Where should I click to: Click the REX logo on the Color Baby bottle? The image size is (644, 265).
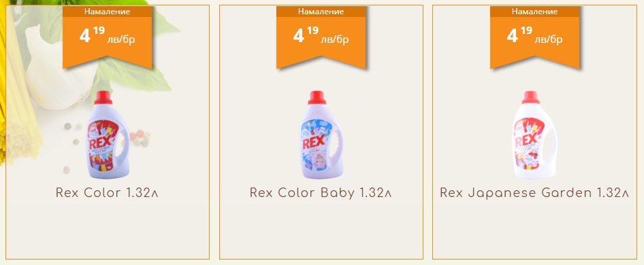(313, 143)
